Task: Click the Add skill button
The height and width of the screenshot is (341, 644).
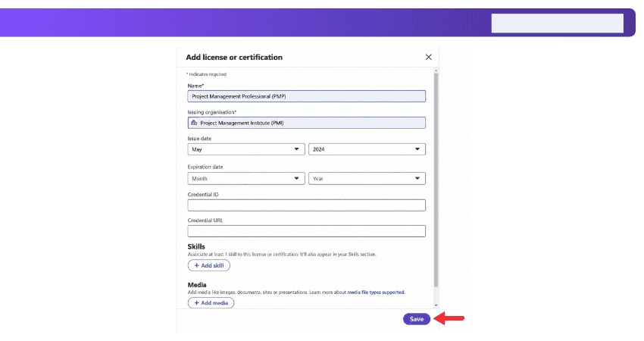Action: pyautogui.click(x=208, y=265)
